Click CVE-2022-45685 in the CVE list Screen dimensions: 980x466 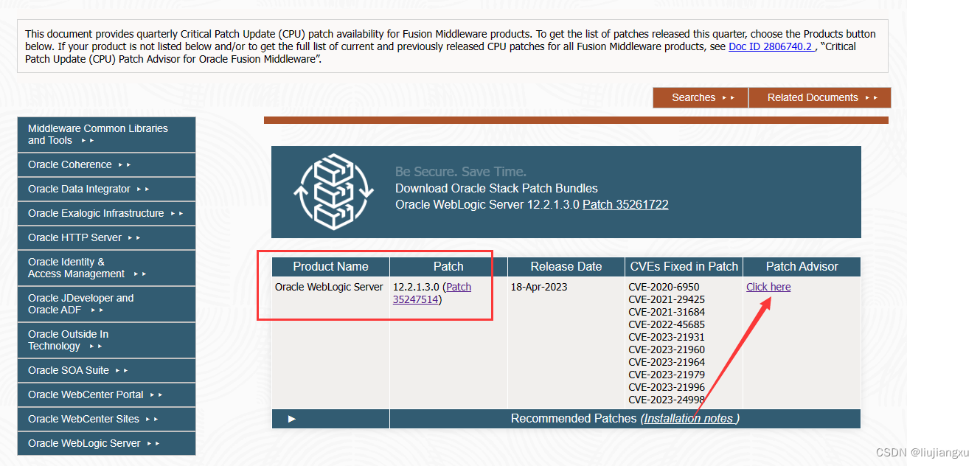667,324
